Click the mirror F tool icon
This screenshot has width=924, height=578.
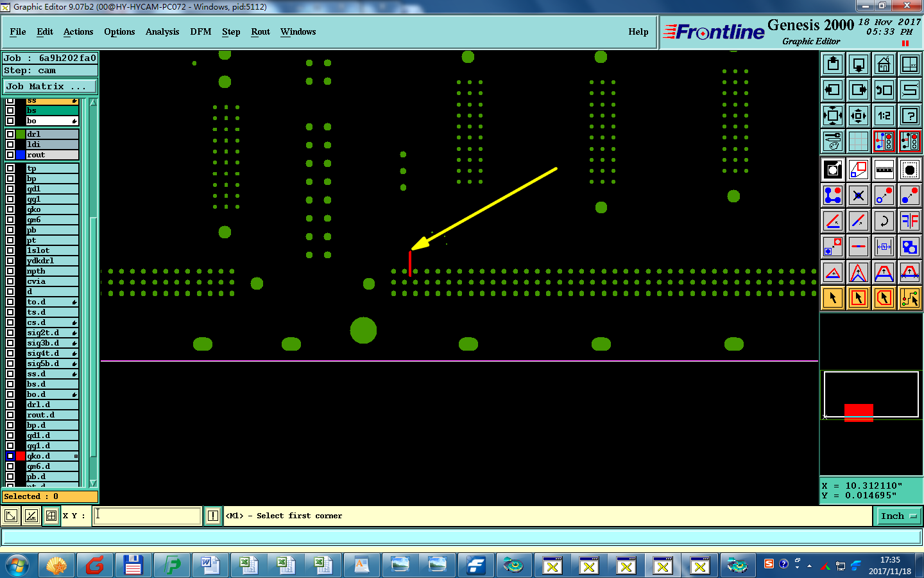click(x=910, y=221)
